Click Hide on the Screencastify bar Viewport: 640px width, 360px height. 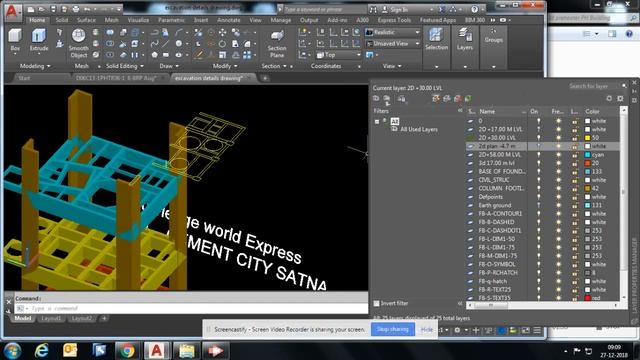coord(427,329)
